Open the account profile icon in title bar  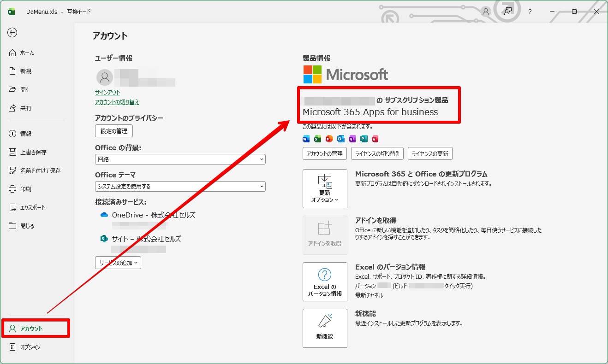[x=485, y=12]
